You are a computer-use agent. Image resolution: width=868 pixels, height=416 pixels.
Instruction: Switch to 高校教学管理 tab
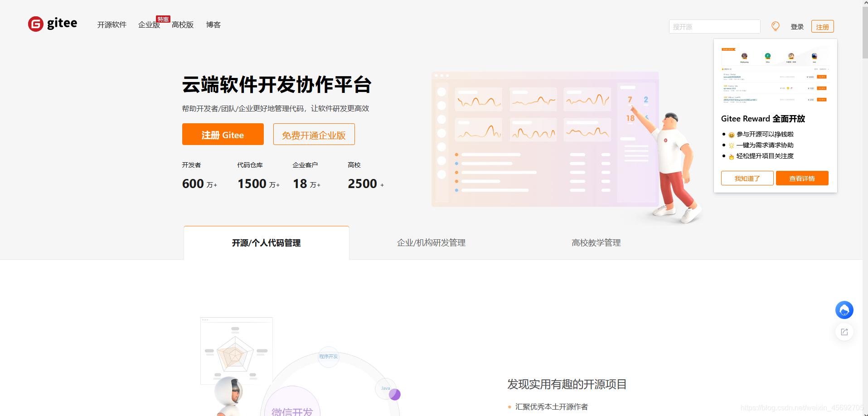click(596, 243)
